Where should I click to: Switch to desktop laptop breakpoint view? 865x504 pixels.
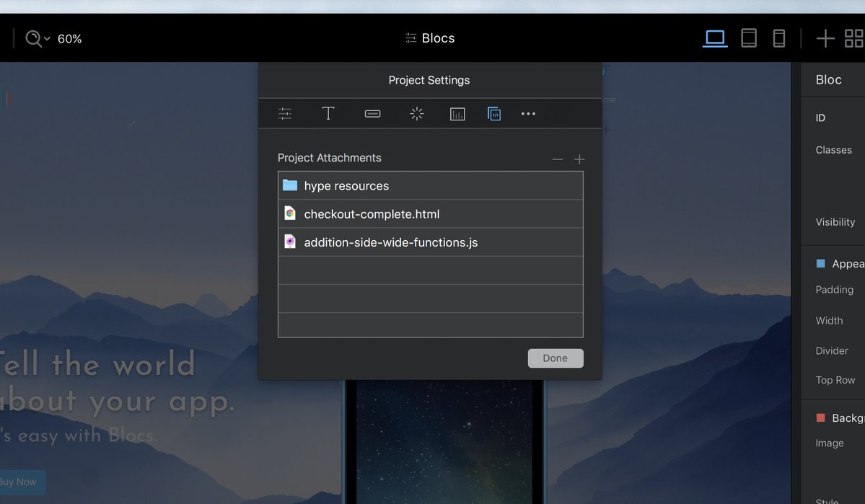(x=715, y=38)
